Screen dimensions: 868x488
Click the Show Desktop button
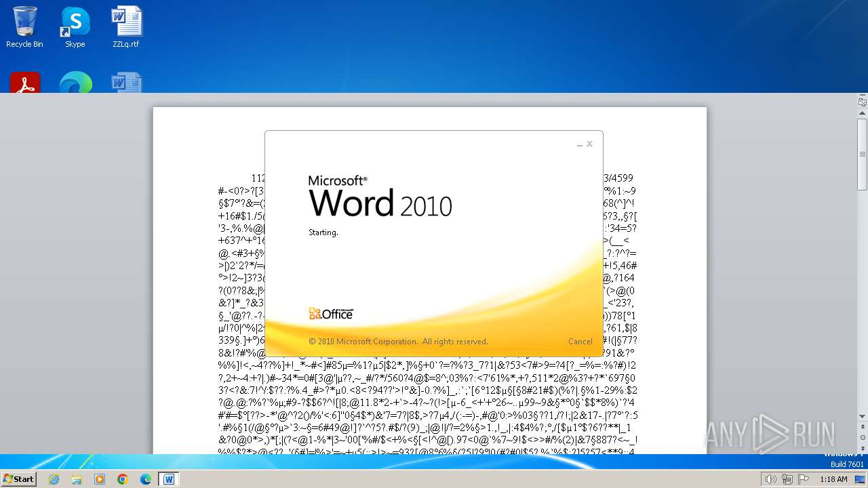point(861,479)
